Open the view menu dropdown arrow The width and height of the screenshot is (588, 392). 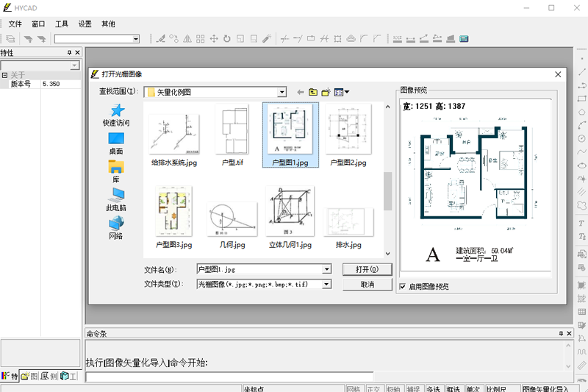point(347,92)
